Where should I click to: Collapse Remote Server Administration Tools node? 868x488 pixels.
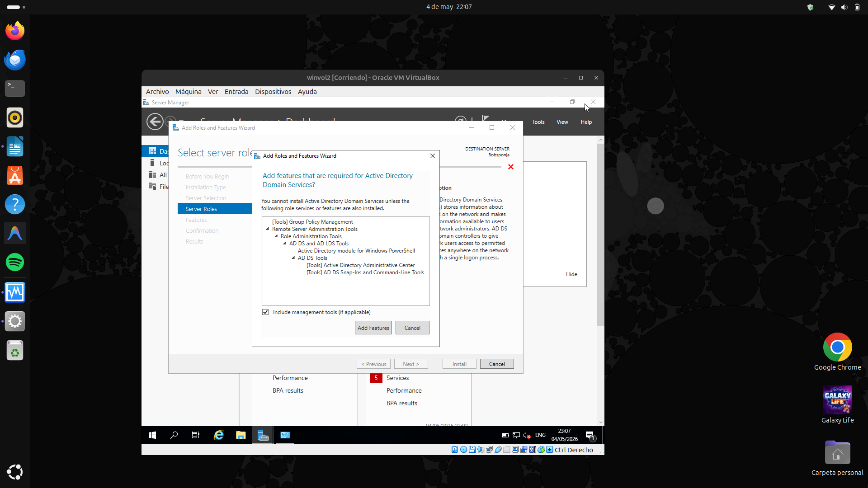click(268, 229)
